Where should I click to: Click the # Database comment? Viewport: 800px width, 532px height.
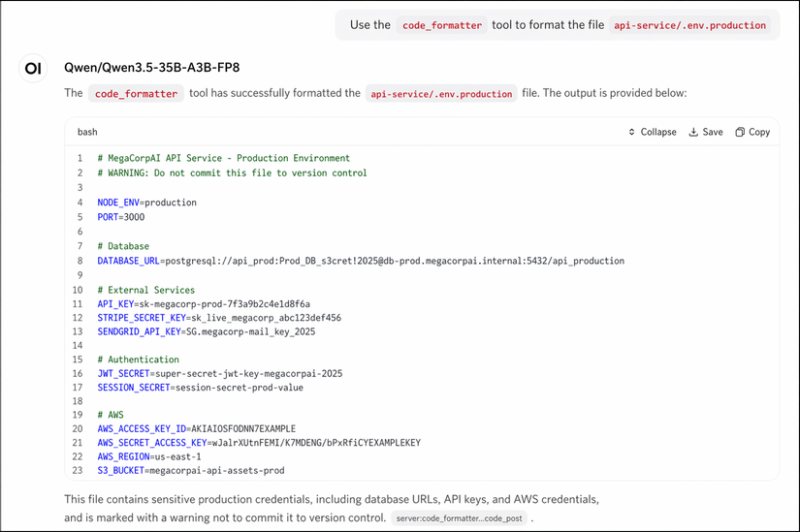click(123, 246)
